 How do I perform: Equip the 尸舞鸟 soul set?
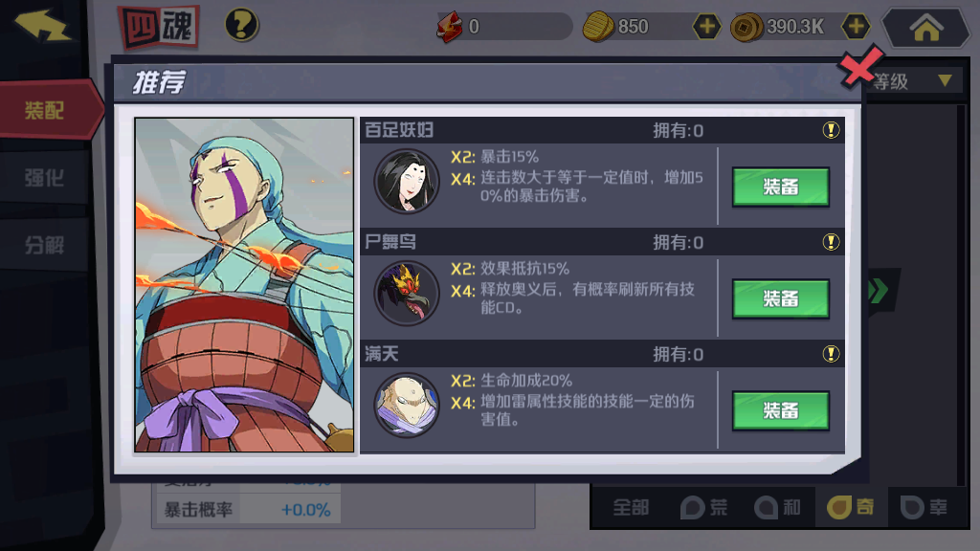(781, 298)
